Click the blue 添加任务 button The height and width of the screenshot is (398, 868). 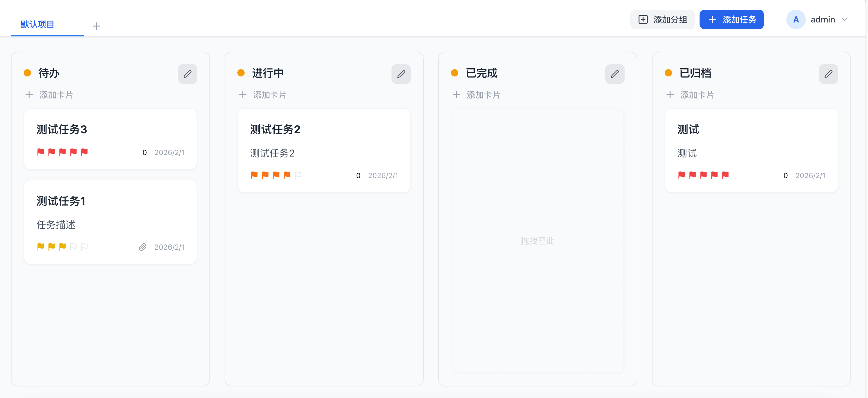pos(731,19)
